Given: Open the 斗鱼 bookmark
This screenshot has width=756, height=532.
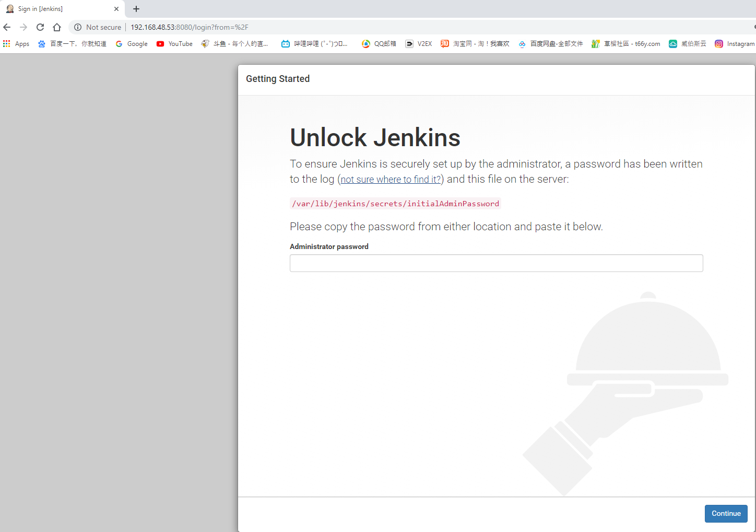Looking at the screenshot, I should tap(234, 44).
